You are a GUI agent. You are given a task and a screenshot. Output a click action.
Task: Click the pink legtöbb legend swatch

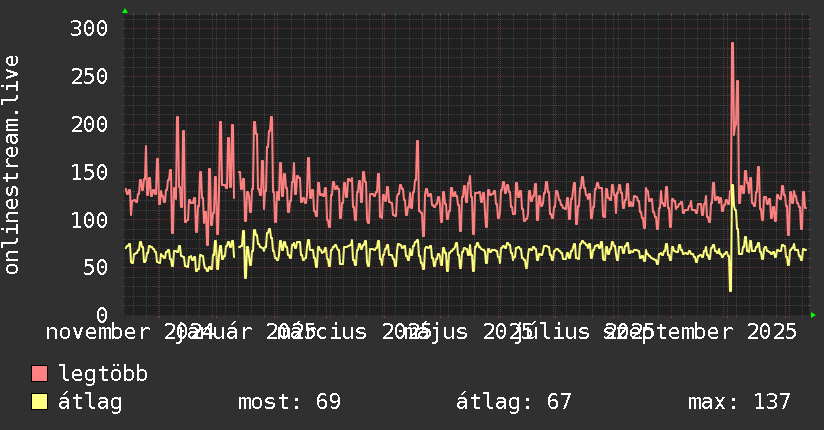[x=39, y=374]
